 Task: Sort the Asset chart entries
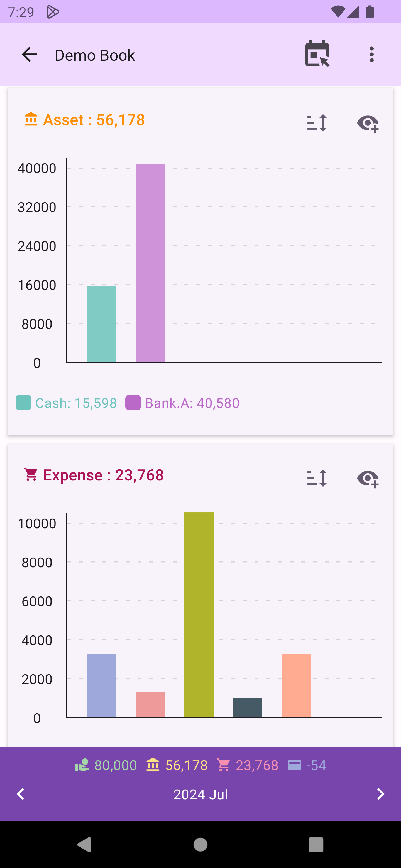317,123
